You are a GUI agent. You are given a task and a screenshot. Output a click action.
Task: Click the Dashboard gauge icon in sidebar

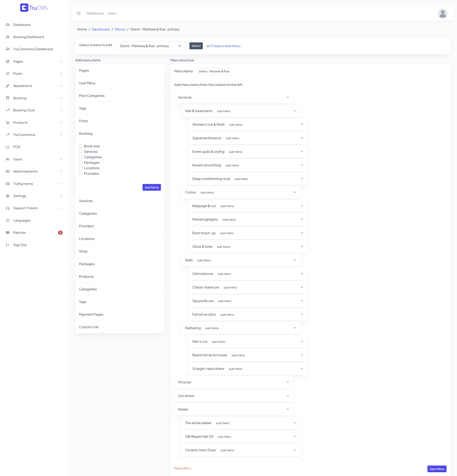point(8,25)
